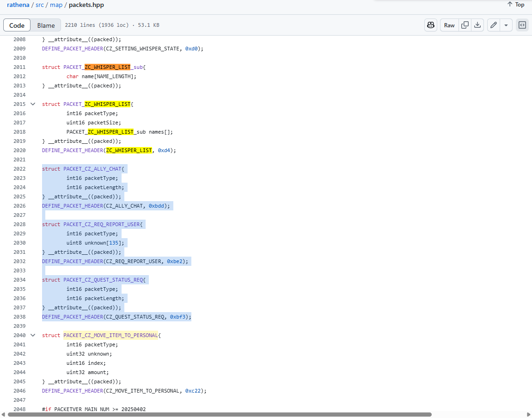The width and height of the screenshot is (532, 418).
Task: Click 'uint8 unknown[135];' code line
Action: coord(95,243)
